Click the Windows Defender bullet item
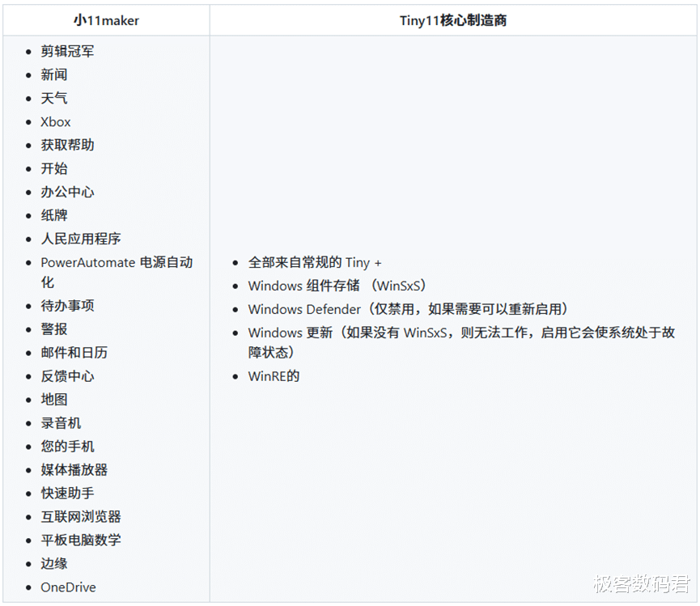 (x=408, y=309)
